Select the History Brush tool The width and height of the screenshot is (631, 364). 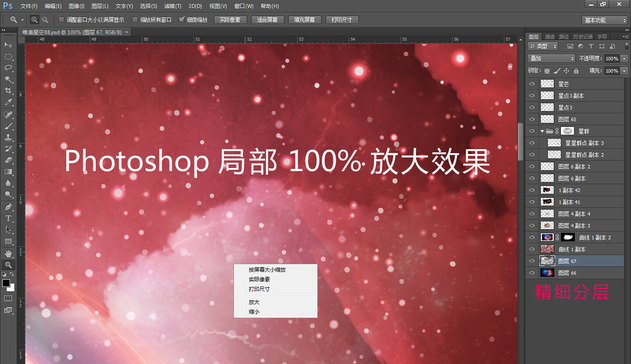pos(8,149)
